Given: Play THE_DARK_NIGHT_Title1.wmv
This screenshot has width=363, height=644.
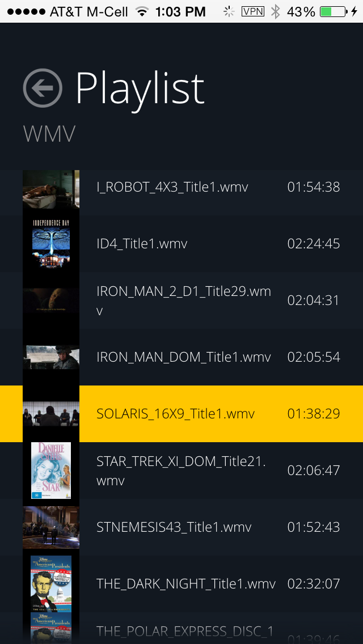Looking at the screenshot, I should point(181,584).
